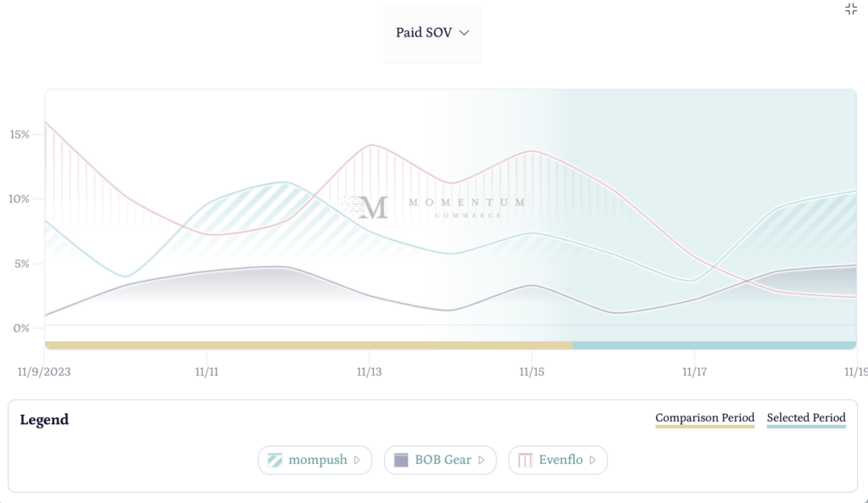The height and width of the screenshot is (503, 868).
Task: Expand the mompush legend arrow
Action: tap(358, 460)
